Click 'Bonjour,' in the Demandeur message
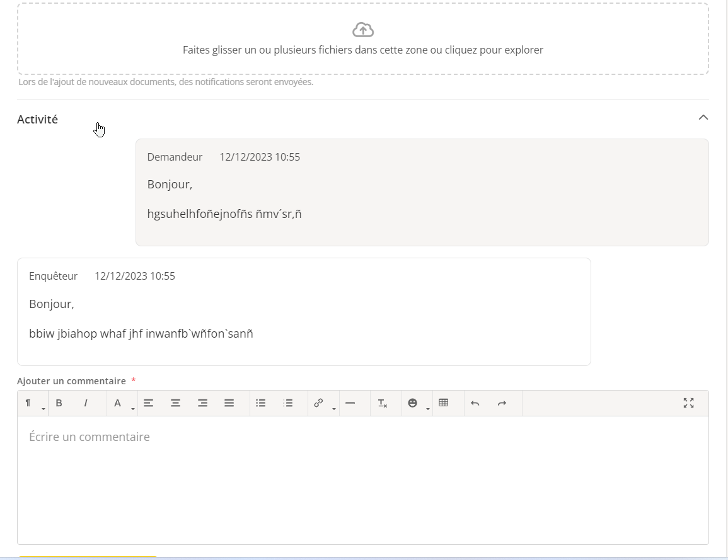The width and height of the screenshot is (728, 560). click(170, 184)
